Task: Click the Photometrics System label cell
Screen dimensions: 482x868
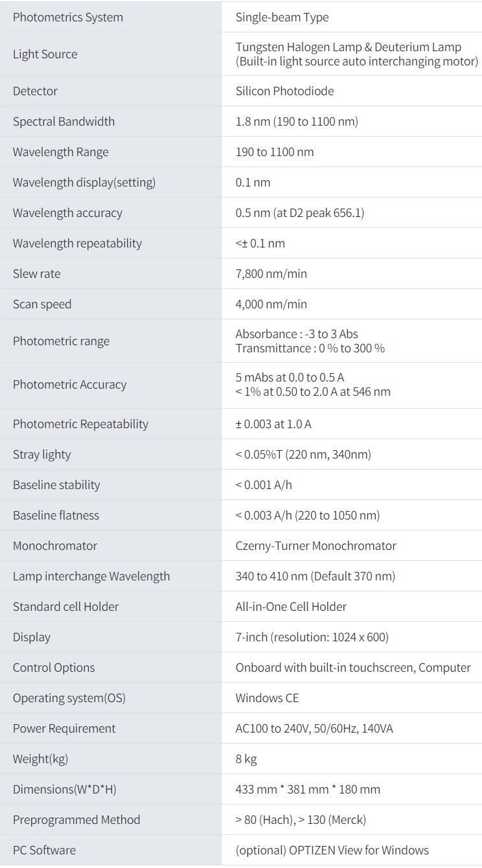Action: pos(68,17)
